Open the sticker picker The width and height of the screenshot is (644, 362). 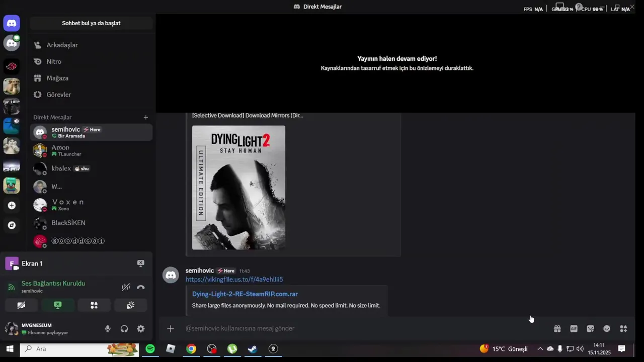point(590,329)
